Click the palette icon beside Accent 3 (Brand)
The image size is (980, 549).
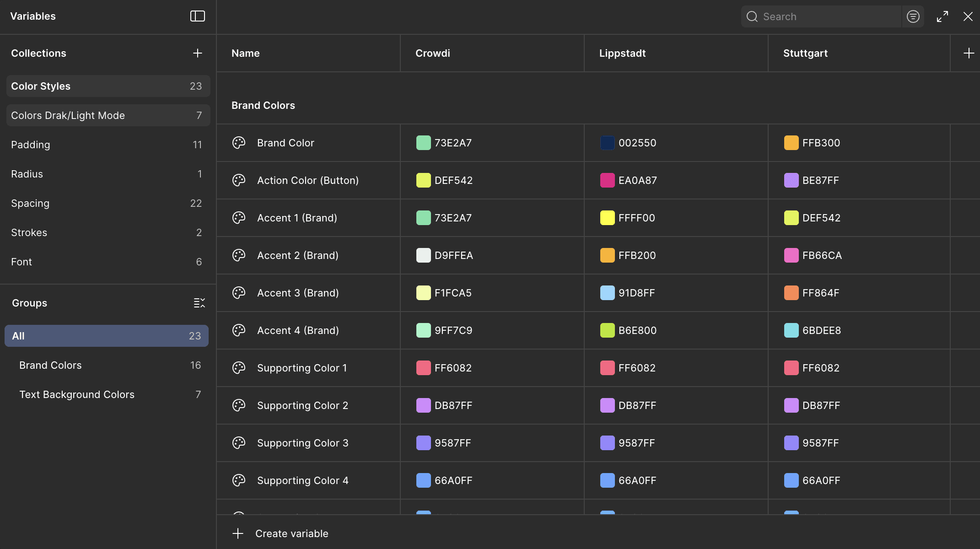(239, 293)
